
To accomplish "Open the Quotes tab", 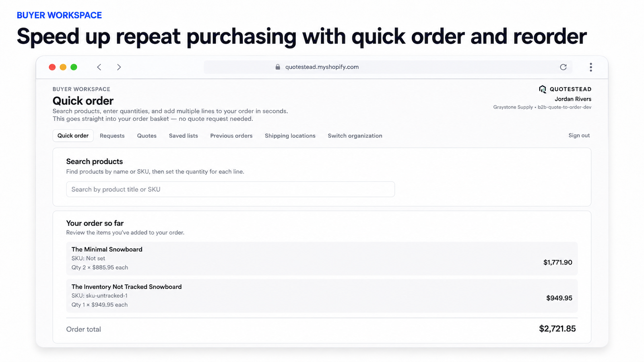I will (147, 136).
